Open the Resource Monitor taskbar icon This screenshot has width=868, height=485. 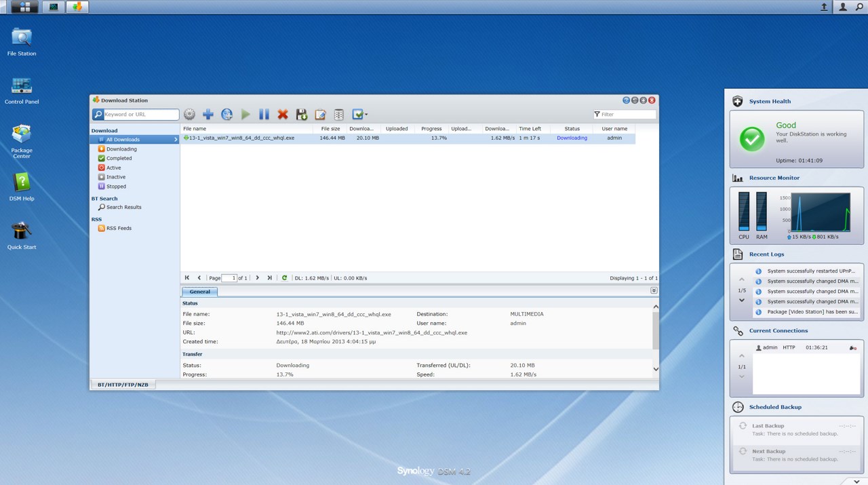tap(54, 7)
